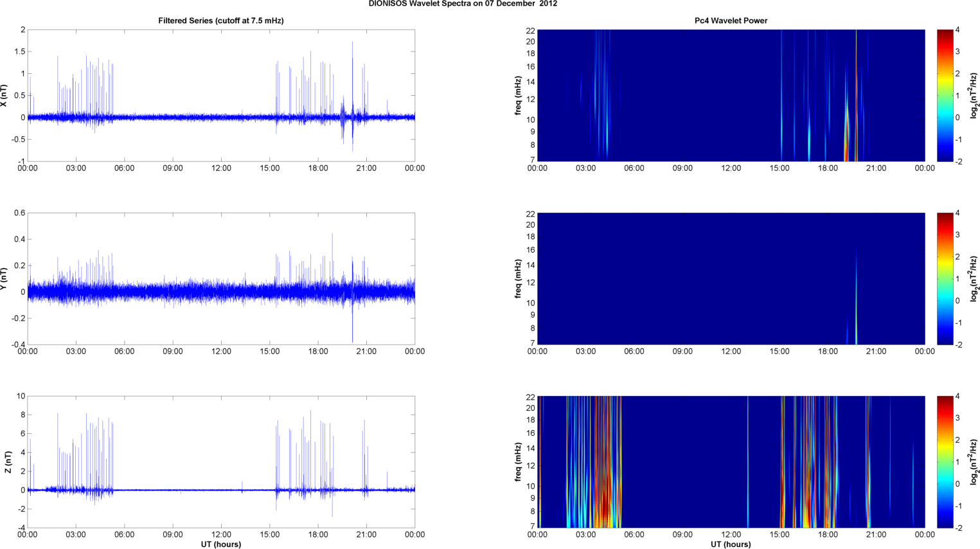Click inside the X component filtered series plot
Viewport: 980px width, 549px height.
tap(221, 96)
